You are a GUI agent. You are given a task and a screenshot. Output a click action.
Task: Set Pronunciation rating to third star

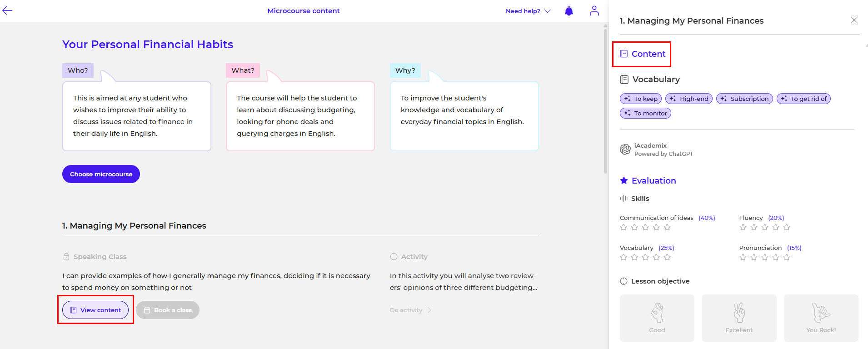pyautogui.click(x=765, y=257)
